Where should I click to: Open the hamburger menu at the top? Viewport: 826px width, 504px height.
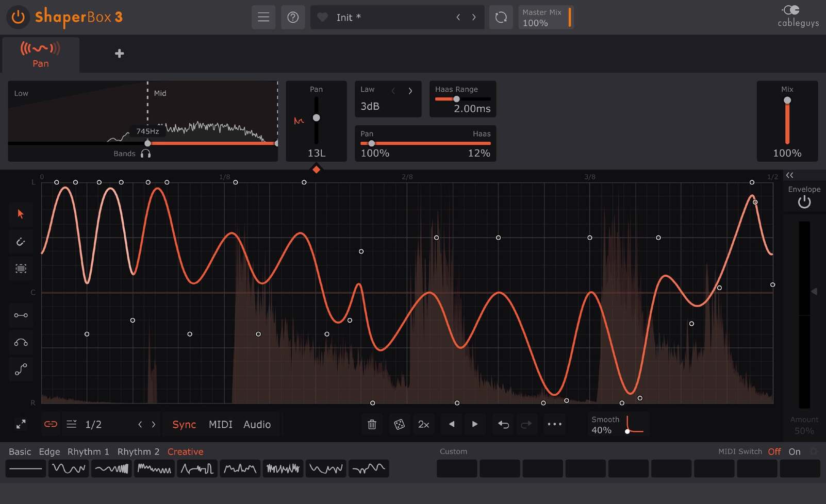coord(263,17)
